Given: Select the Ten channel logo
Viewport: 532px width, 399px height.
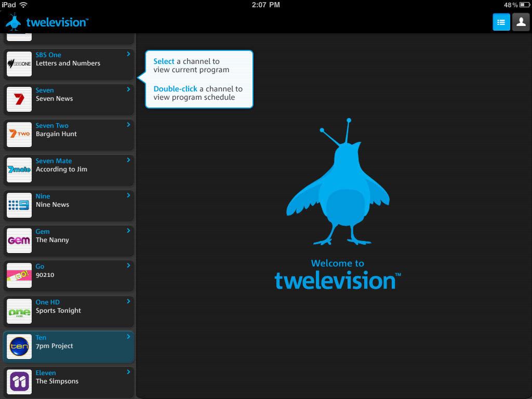Looking at the screenshot, I should pos(19,347).
